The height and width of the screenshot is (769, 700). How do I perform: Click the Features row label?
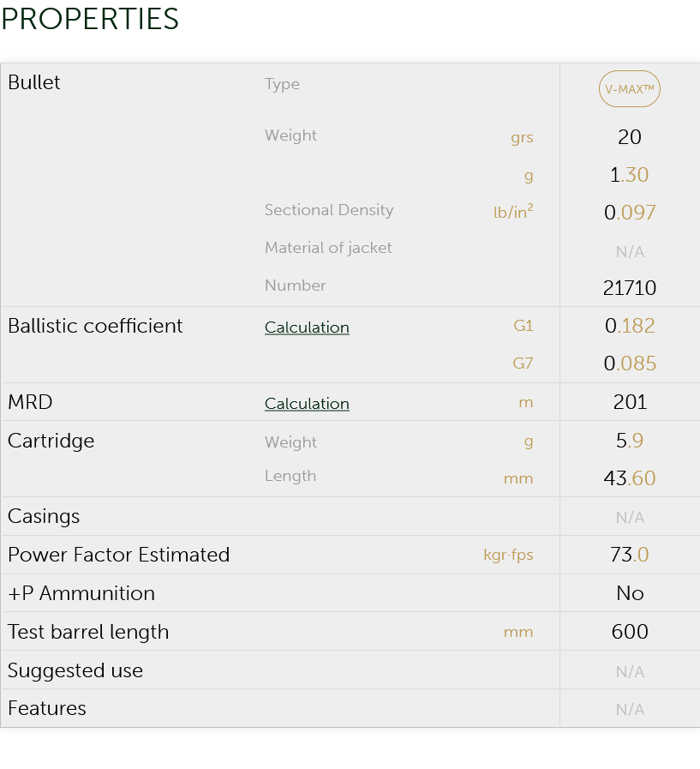coord(47,708)
